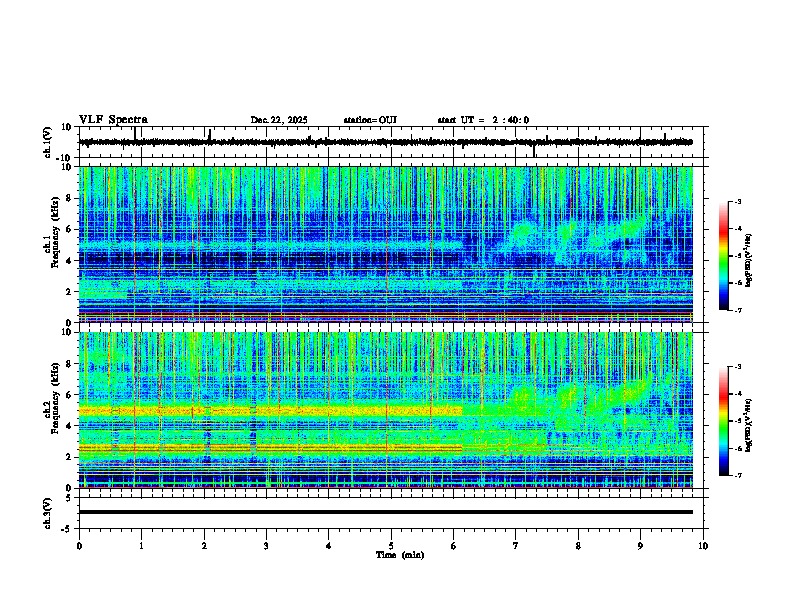Click the yellow 5 kHz band in ch.2 spectrogram
This screenshot has width=792, height=612.
pos(270,411)
